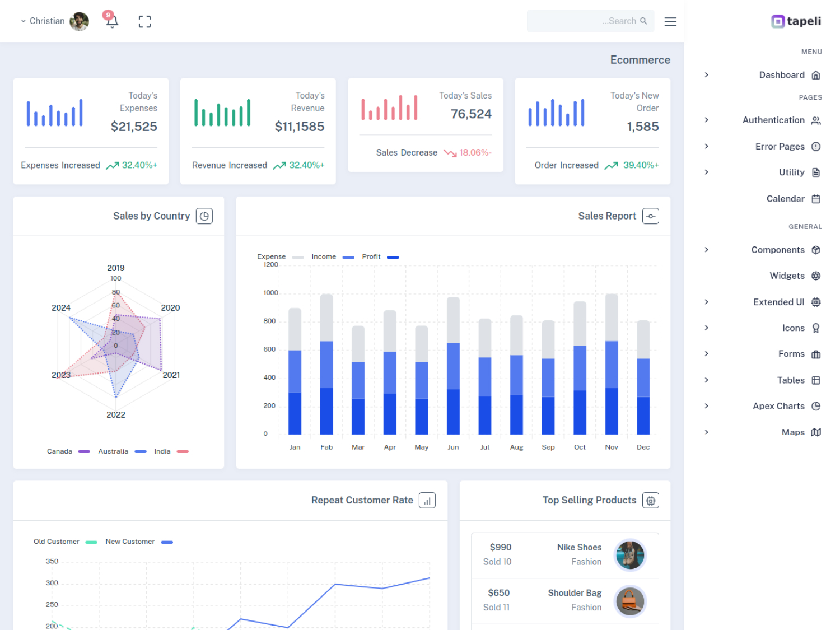Toggle India series in radar legend

171,451
